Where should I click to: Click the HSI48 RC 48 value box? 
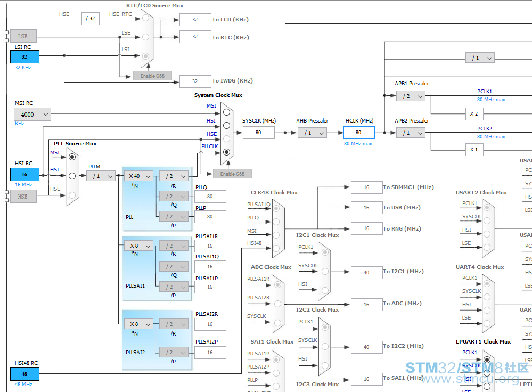pos(25,374)
